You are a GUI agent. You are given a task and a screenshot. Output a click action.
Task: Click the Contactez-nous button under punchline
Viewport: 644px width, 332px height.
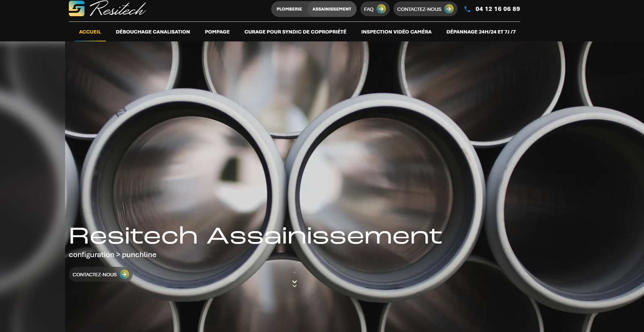[100, 274]
